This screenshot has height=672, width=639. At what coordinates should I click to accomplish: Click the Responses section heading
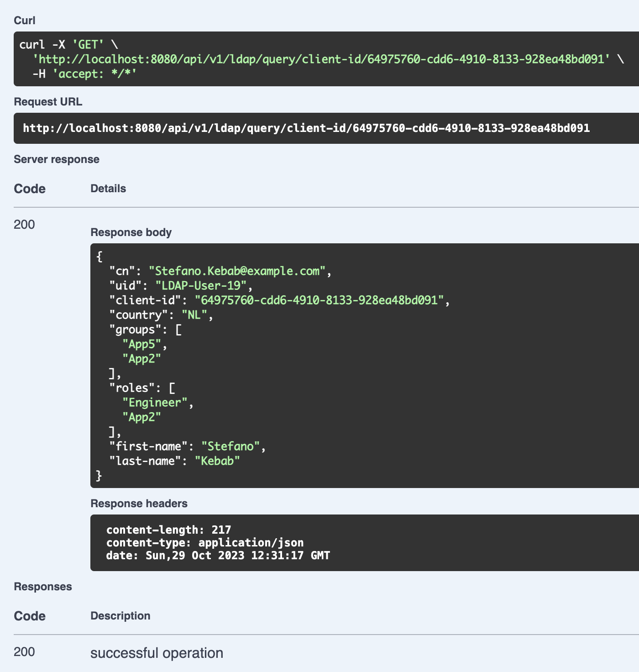(43, 587)
